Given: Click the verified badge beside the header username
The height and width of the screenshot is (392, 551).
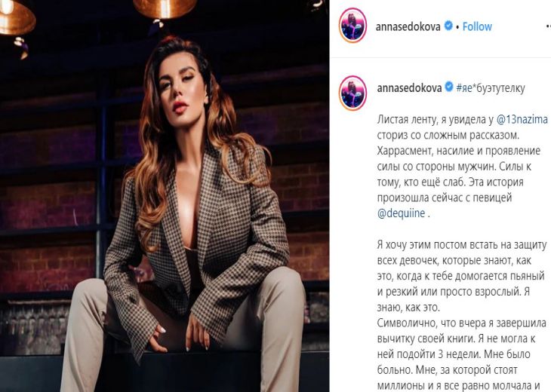Looking at the screenshot, I should pos(448,26).
